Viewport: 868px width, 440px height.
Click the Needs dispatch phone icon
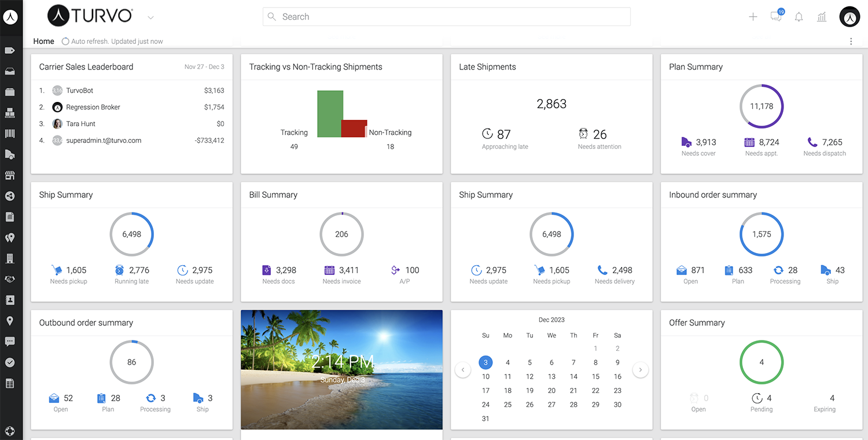point(812,142)
